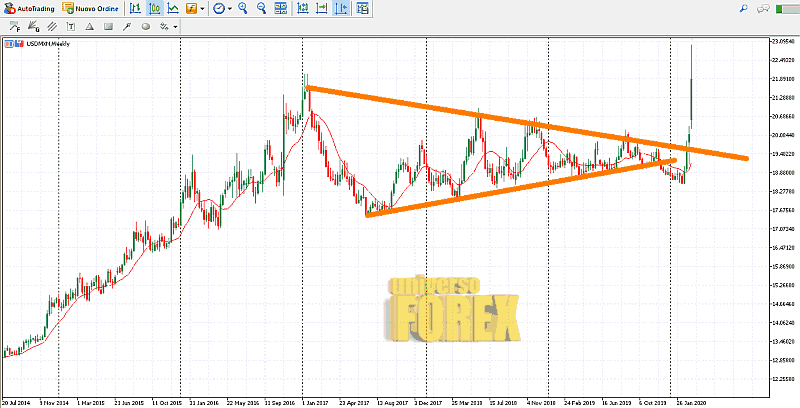Toggle chart auto scroll
Screen dimensions: 800x408
coord(323,8)
